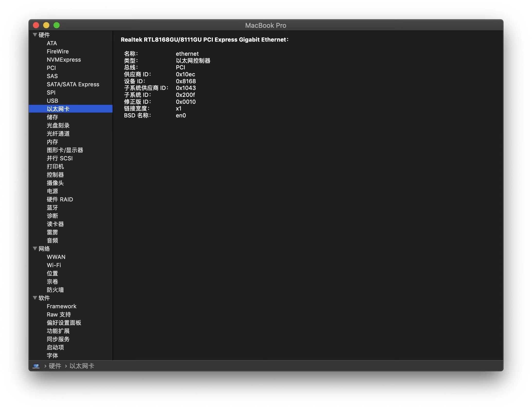Select 宗卷 in the sidebar
Image resolution: width=532 pixels, height=409 pixels.
click(x=52, y=282)
